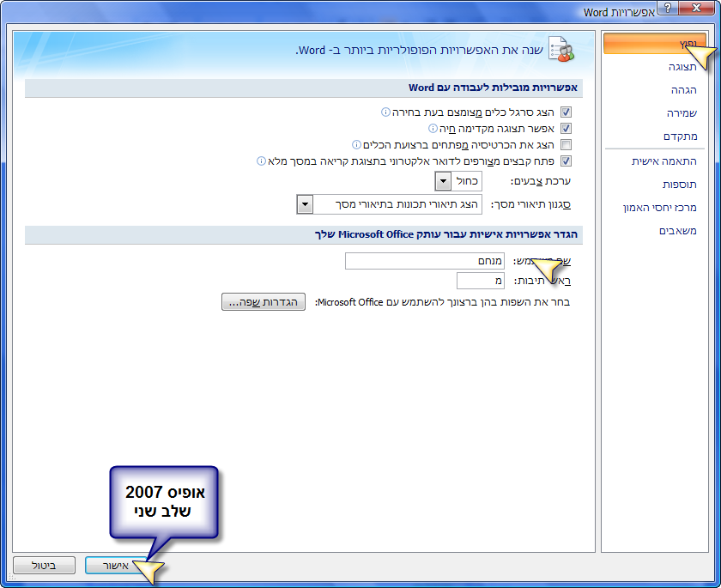Click the ערכת צבעים label
Image resolution: width=721 pixels, height=588 pixels.
click(x=540, y=181)
